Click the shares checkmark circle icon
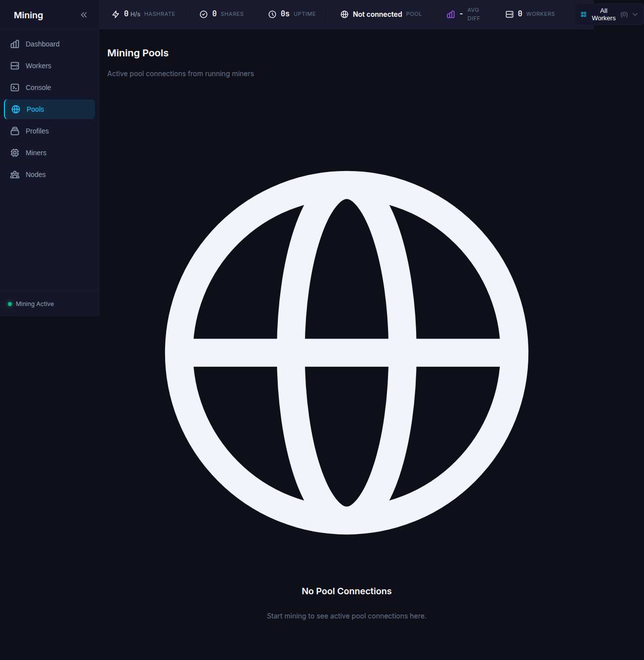644x660 pixels. tap(204, 14)
